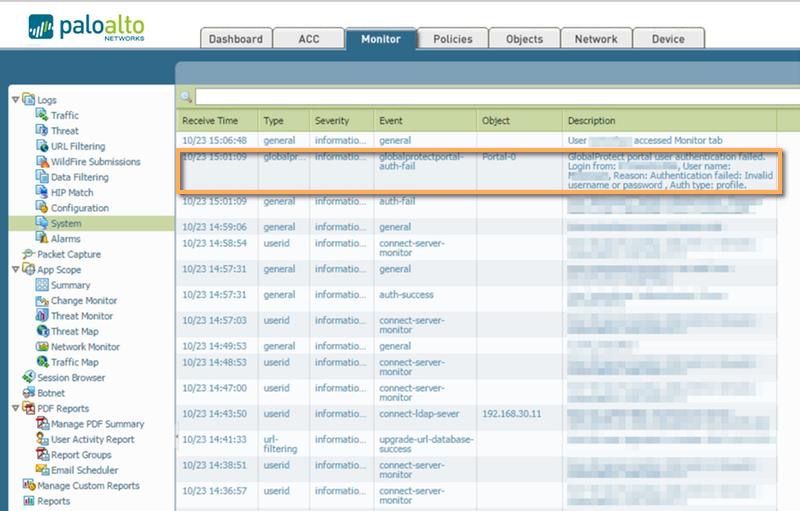800x511 pixels.
Task: Select User Activity Report tree item
Action: coord(92,439)
